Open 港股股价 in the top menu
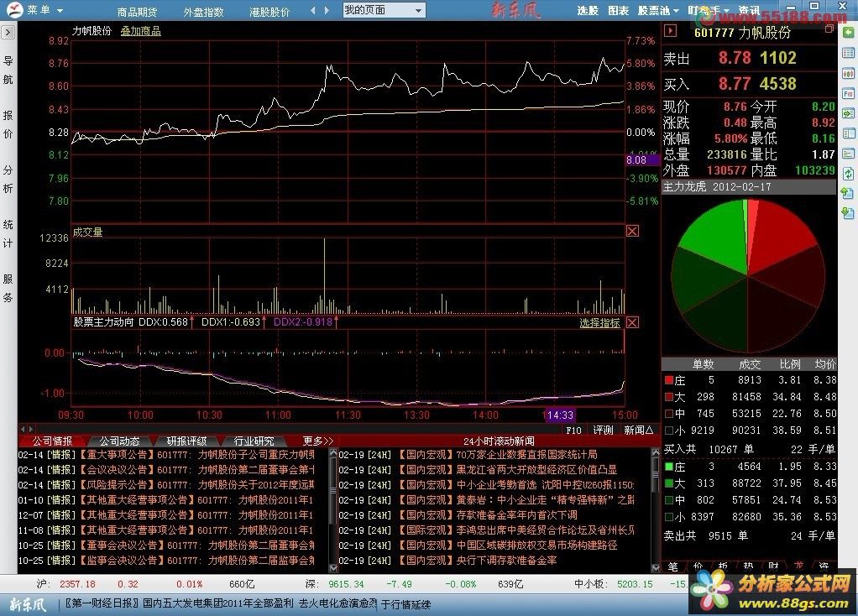858x616 pixels. click(x=269, y=12)
